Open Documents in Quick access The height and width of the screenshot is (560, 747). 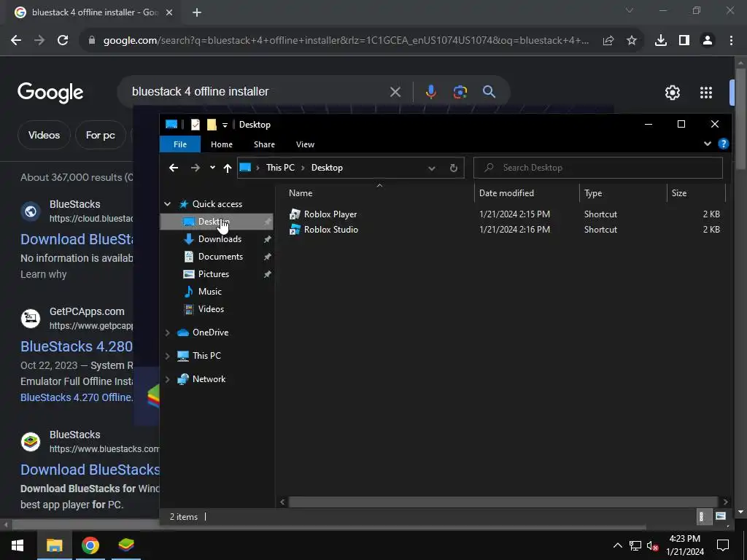(220, 257)
